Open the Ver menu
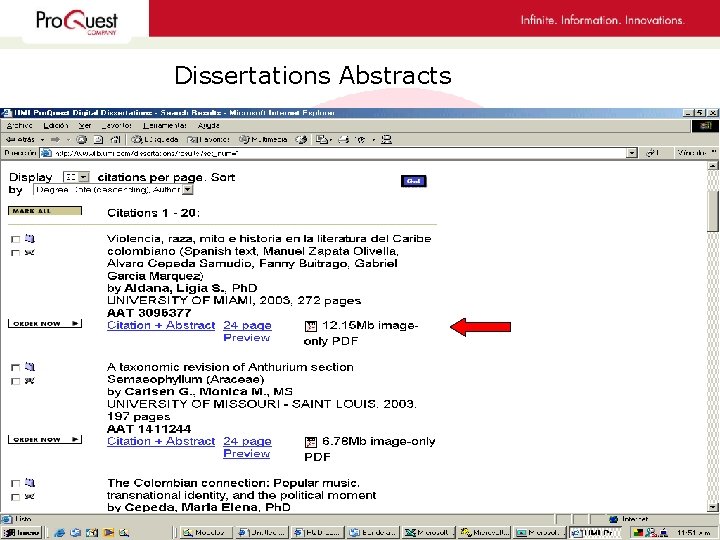720x540 pixels. point(85,125)
